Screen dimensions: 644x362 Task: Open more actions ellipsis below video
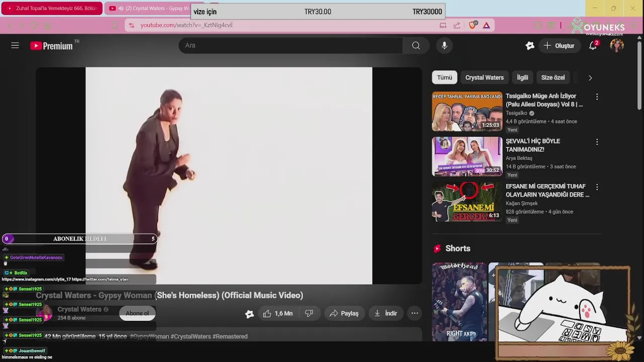click(x=415, y=313)
